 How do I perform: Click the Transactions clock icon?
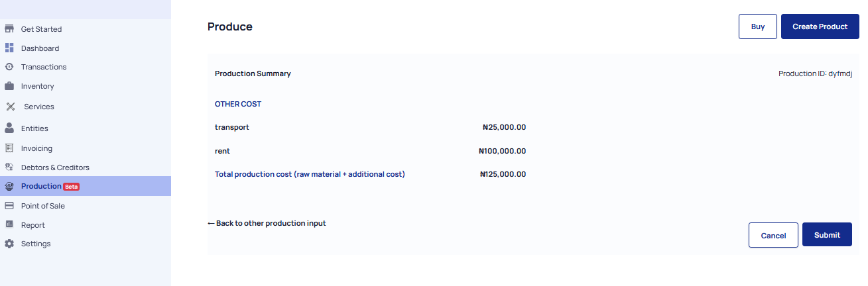[x=9, y=67]
